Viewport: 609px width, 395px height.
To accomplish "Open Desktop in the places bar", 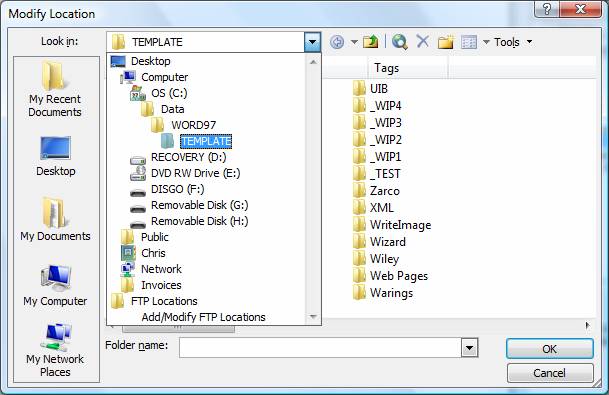I will click(56, 157).
